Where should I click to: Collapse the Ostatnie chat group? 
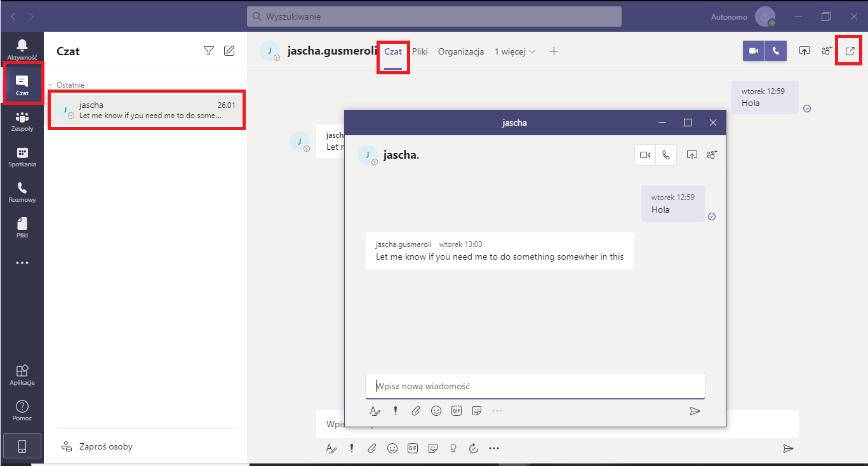[50, 85]
